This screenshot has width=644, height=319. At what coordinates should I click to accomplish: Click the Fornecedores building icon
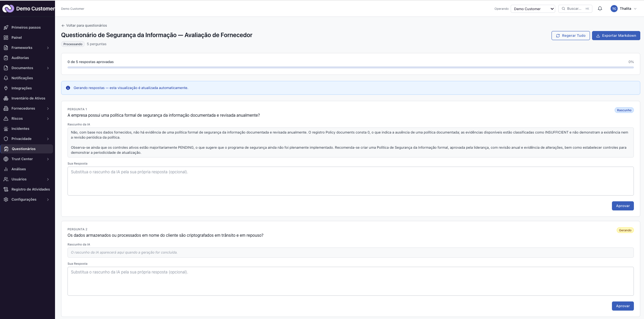point(6,108)
